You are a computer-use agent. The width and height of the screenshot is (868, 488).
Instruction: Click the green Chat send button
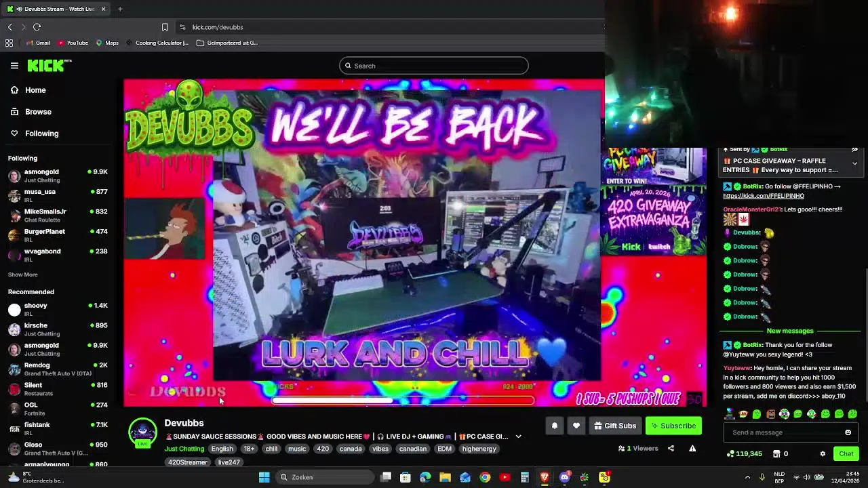846,453
